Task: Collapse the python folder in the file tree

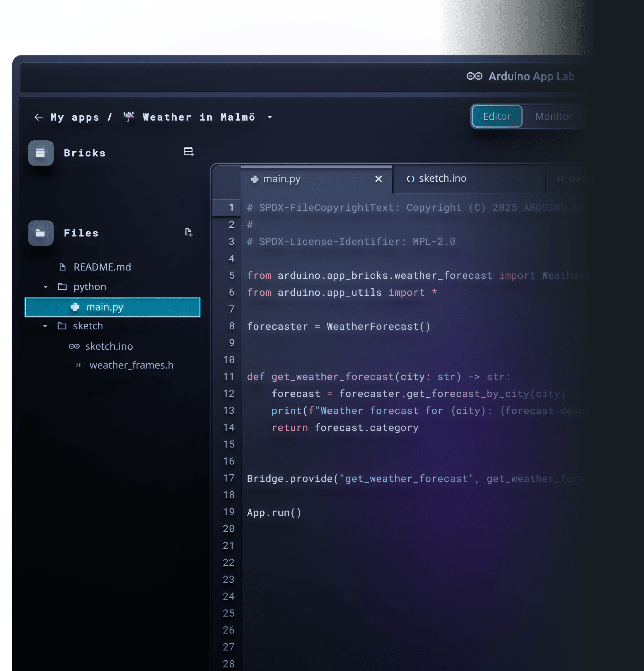Action: click(x=46, y=287)
